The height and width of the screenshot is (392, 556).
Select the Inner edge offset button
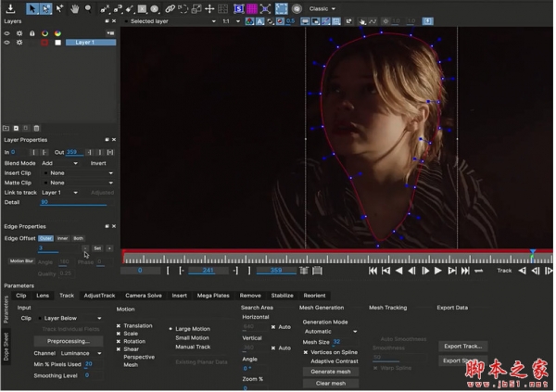tap(62, 239)
